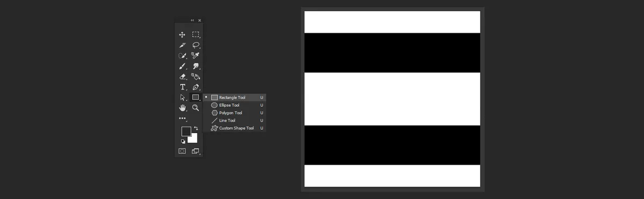The image size is (644, 199).
Task: Select the Brush tool
Action: pos(182,66)
